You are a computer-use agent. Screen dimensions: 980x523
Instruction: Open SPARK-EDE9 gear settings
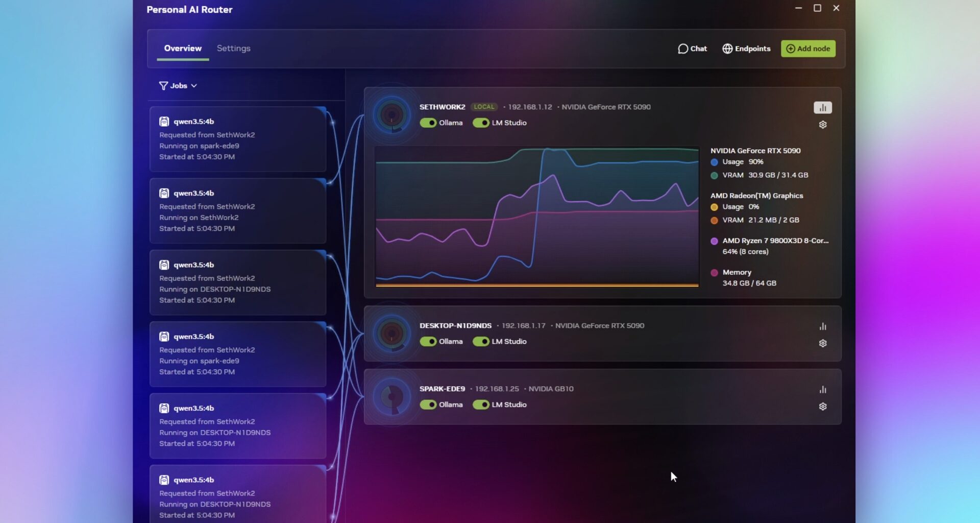pyautogui.click(x=823, y=407)
